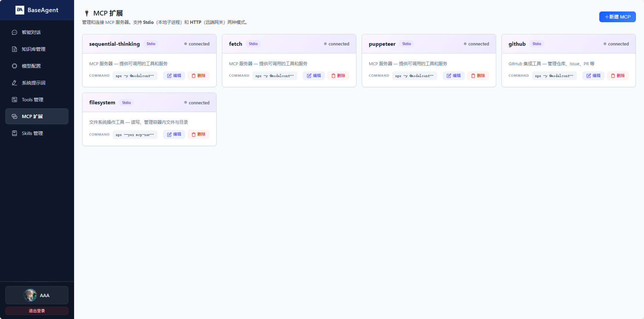Go to 知识库管理 page
Image resolution: width=644 pixels, height=319 pixels.
click(x=37, y=49)
